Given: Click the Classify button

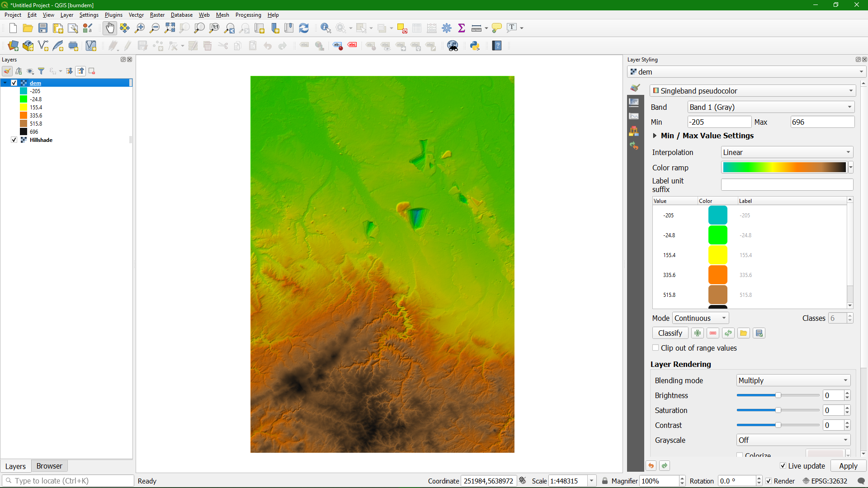Looking at the screenshot, I should click(x=670, y=333).
